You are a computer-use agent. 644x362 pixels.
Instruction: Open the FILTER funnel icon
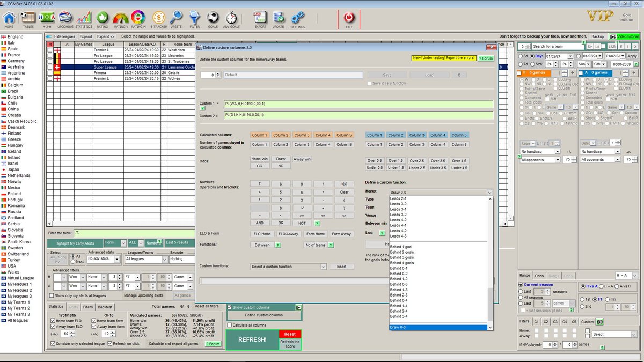[194, 19]
